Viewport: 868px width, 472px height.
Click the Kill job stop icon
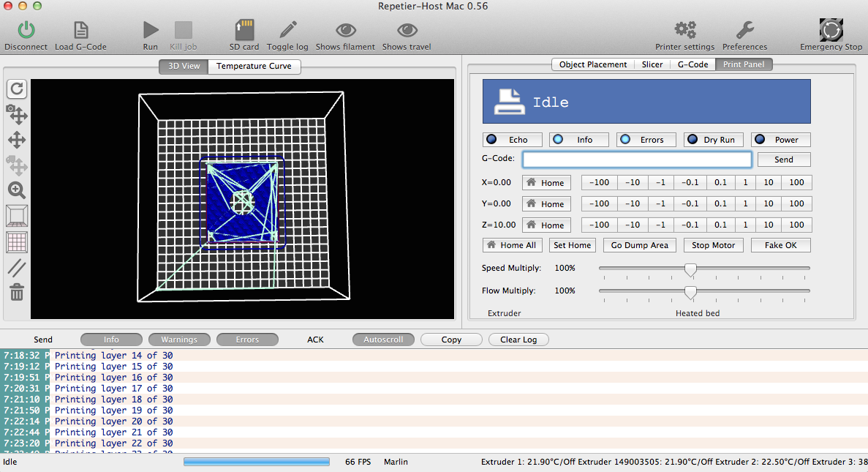184,30
